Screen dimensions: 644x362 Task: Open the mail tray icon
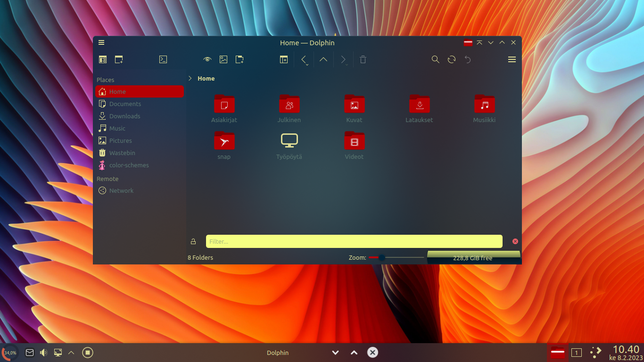pyautogui.click(x=30, y=352)
